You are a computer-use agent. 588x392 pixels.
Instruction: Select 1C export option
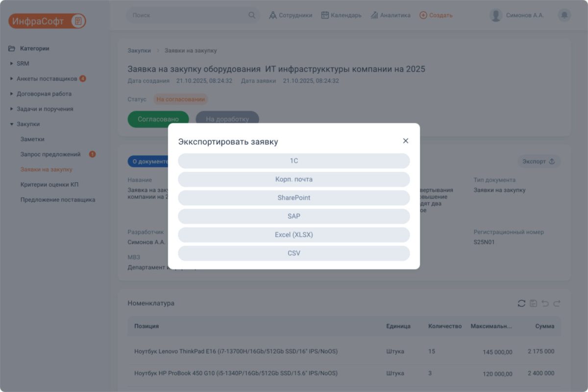[x=294, y=161]
